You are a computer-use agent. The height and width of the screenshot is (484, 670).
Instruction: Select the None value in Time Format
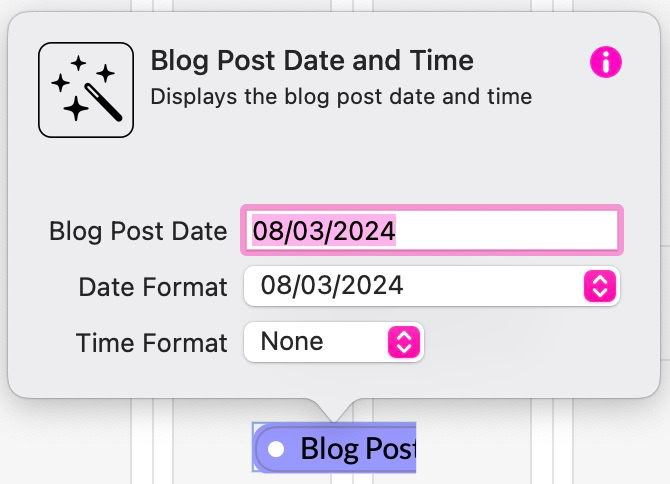[x=292, y=342]
